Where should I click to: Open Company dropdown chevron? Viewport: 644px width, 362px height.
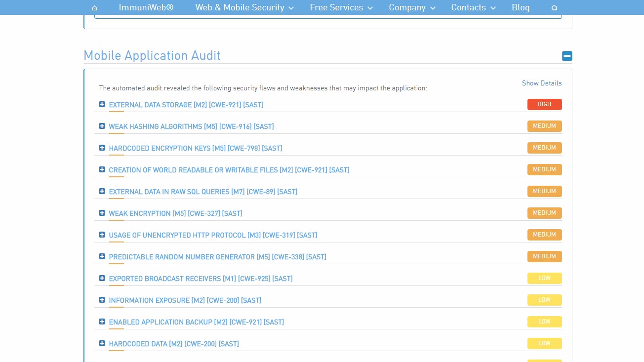click(433, 8)
